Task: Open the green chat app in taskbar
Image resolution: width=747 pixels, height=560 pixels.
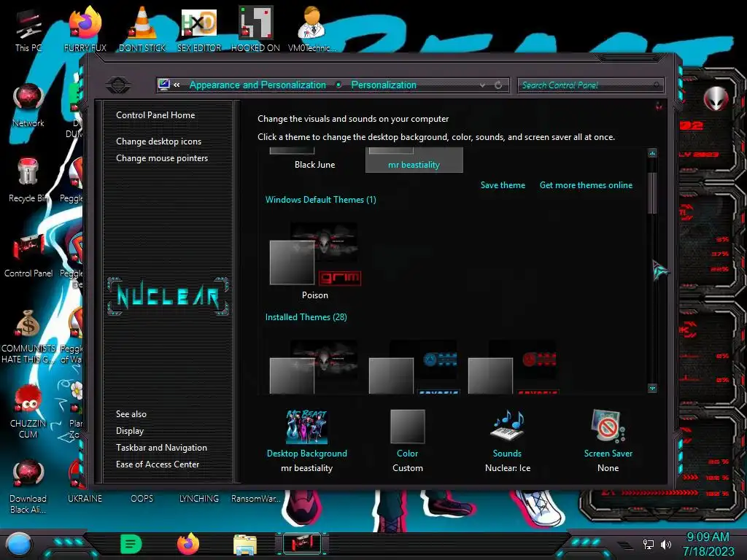Action: tap(131, 544)
